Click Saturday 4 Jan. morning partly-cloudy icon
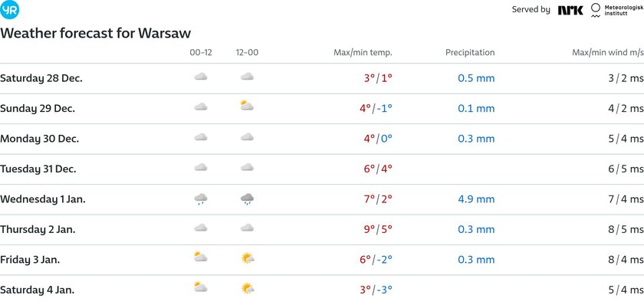 (x=200, y=287)
